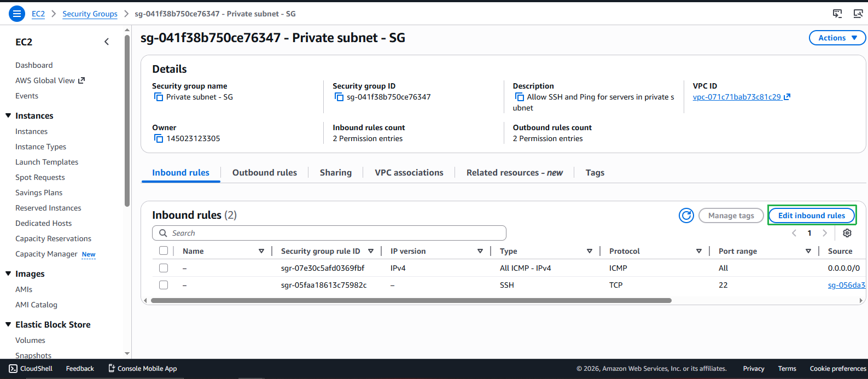Open Capacity Manager in the sidebar
The width and height of the screenshot is (868, 379).
(x=46, y=254)
